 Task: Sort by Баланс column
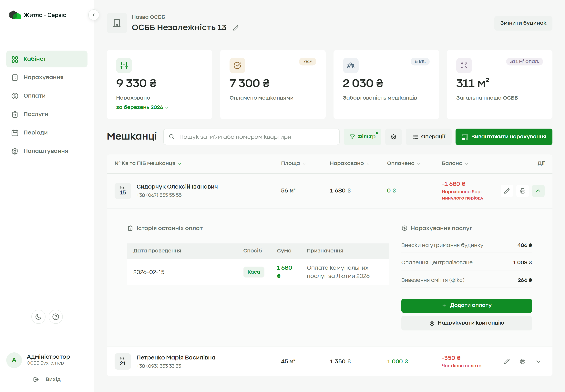(455, 163)
